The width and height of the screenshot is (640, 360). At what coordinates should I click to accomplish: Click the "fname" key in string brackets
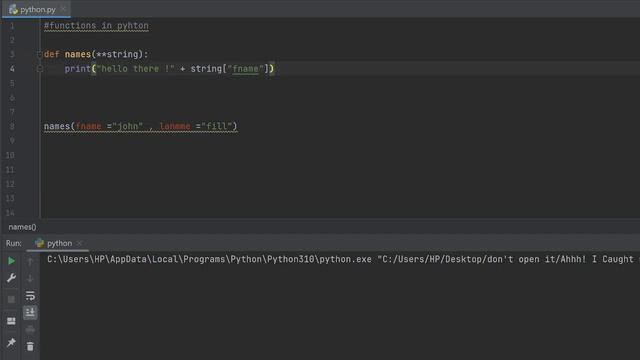pos(245,69)
